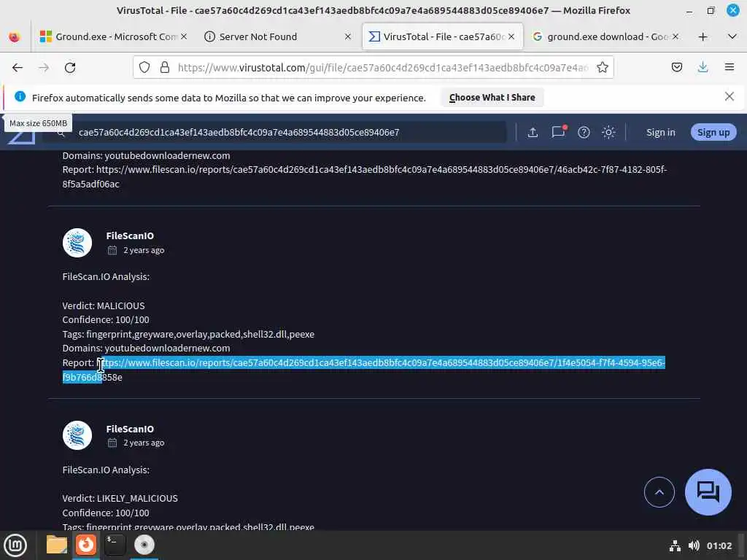The image size is (747, 560).
Task: Click FileScanIO avatar on MALICIOUS comment
Action: point(77,243)
